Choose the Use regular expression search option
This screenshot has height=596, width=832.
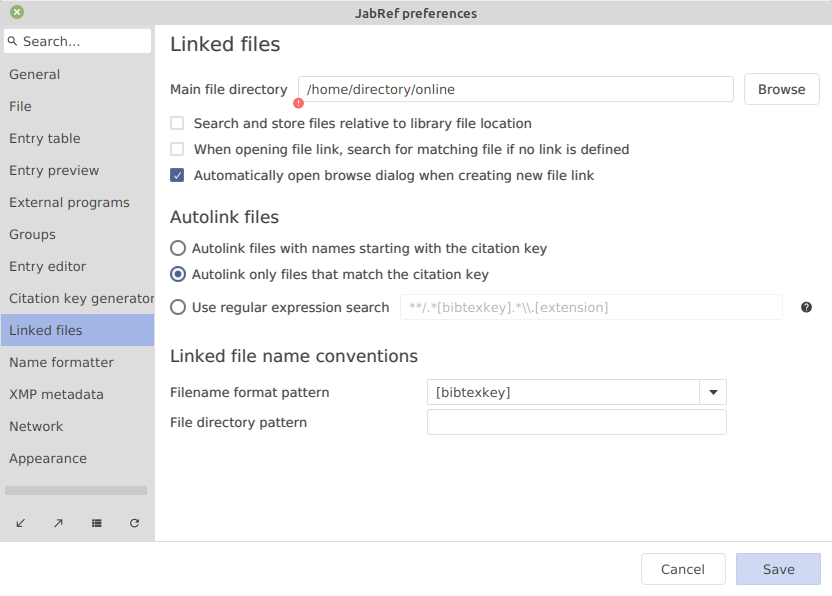coord(177,307)
